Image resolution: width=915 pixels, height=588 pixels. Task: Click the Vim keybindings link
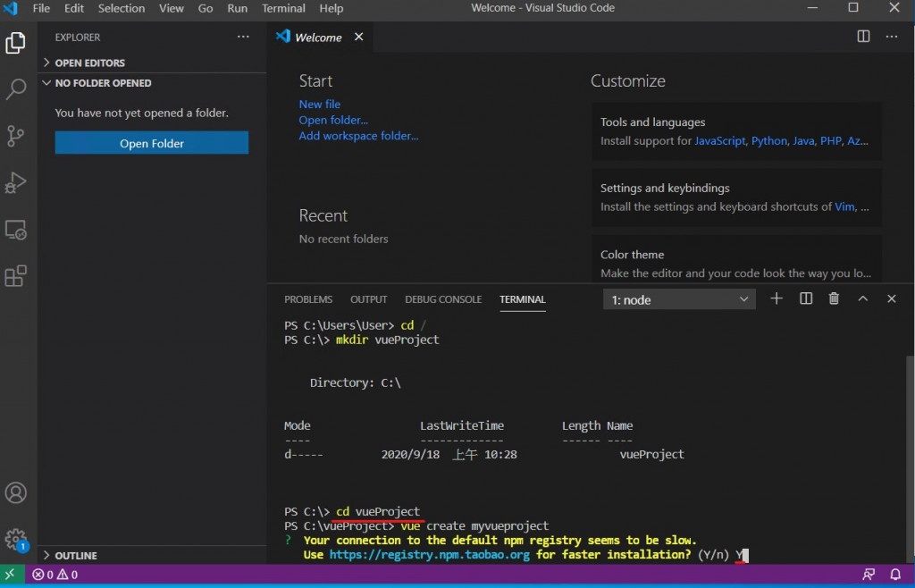(844, 206)
